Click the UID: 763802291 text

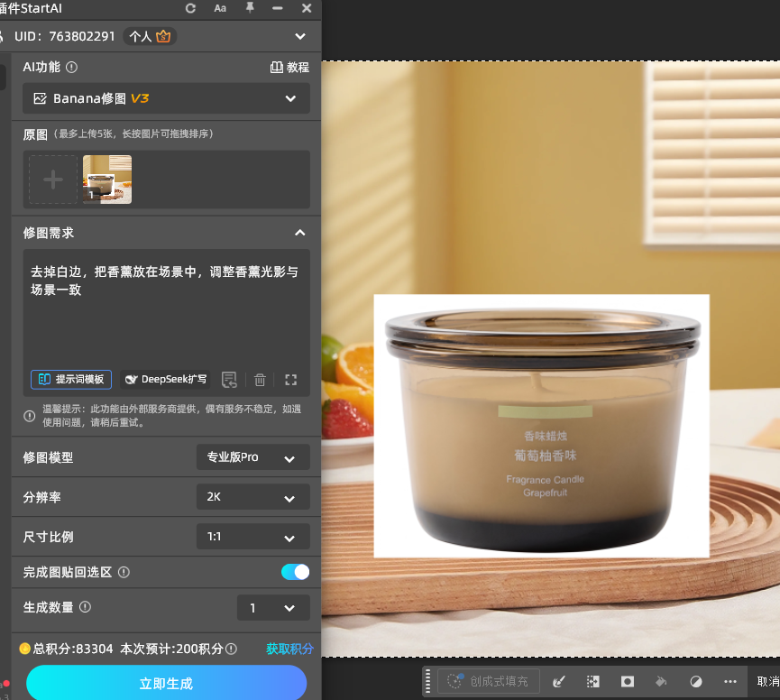[x=65, y=36]
